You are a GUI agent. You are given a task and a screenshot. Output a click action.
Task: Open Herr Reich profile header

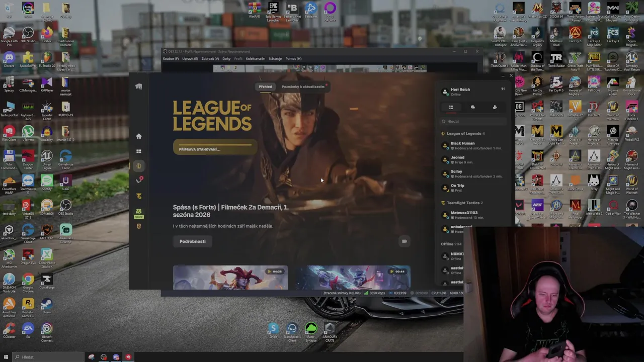460,91
